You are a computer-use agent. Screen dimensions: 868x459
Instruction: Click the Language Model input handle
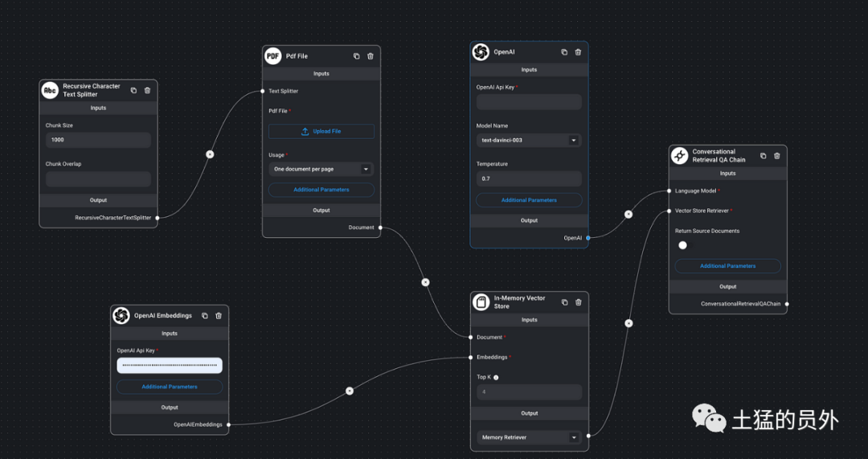669,191
